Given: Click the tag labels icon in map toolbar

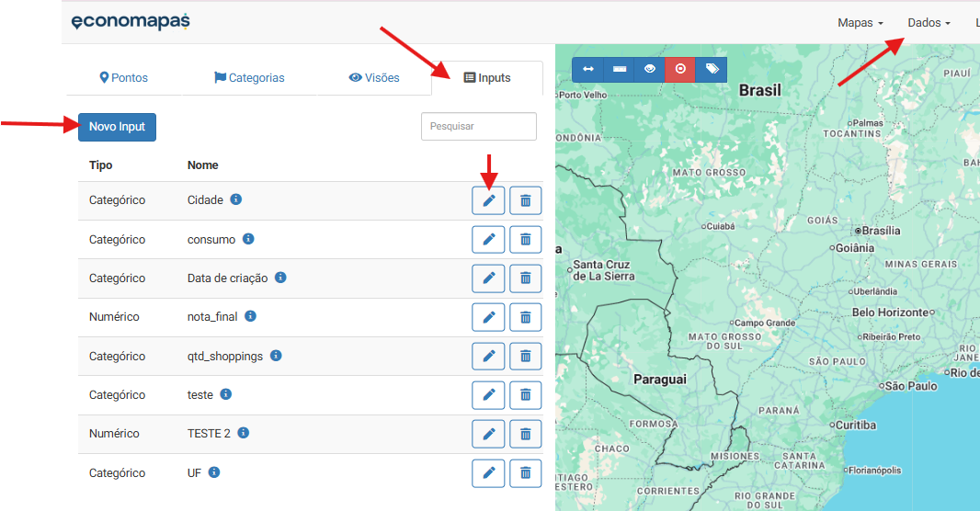Looking at the screenshot, I should pyautogui.click(x=712, y=69).
